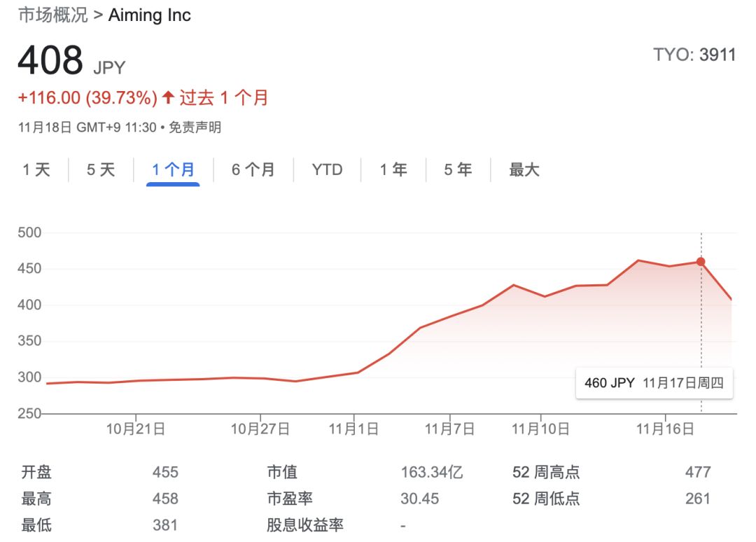The width and height of the screenshot is (756, 542).
Task: Show the 1 年 price chart
Action: point(393,169)
